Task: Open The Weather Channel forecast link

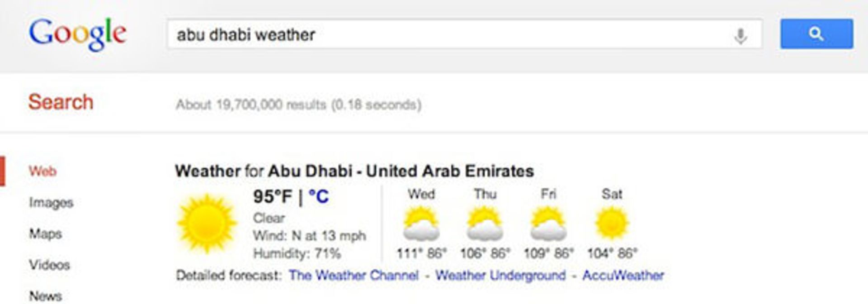Action: click(354, 275)
